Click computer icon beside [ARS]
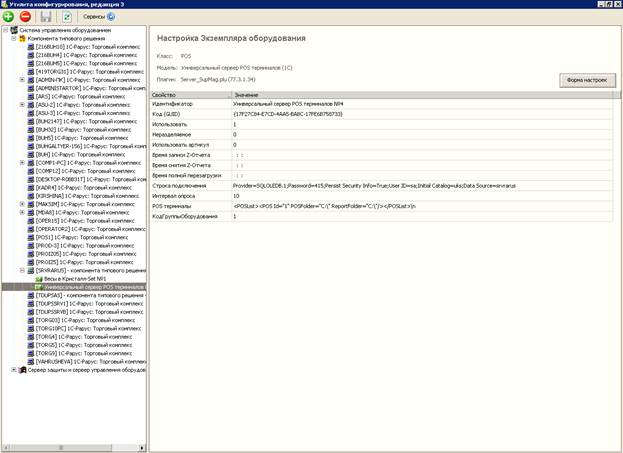 [31, 97]
